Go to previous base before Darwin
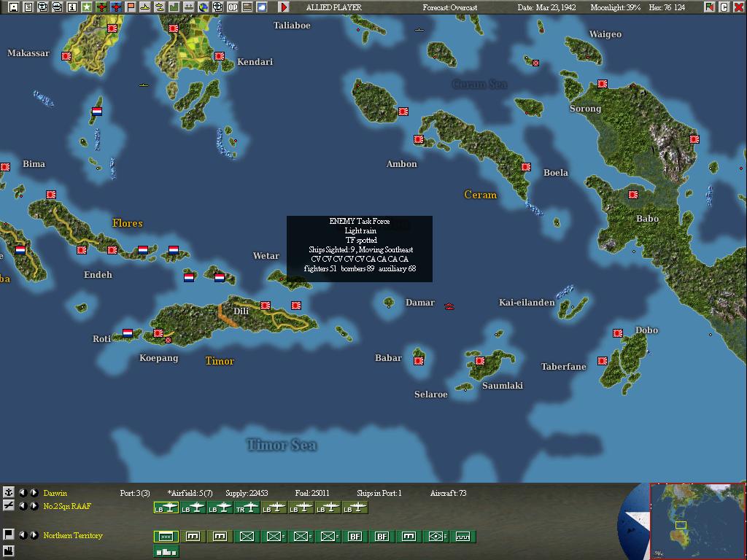 pos(23,492)
